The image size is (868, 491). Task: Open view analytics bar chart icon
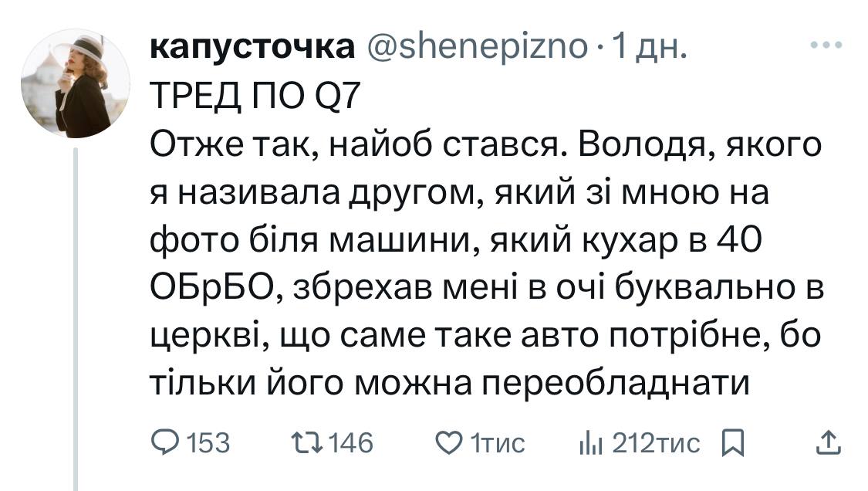pyautogui.click(x=590, y=443)
